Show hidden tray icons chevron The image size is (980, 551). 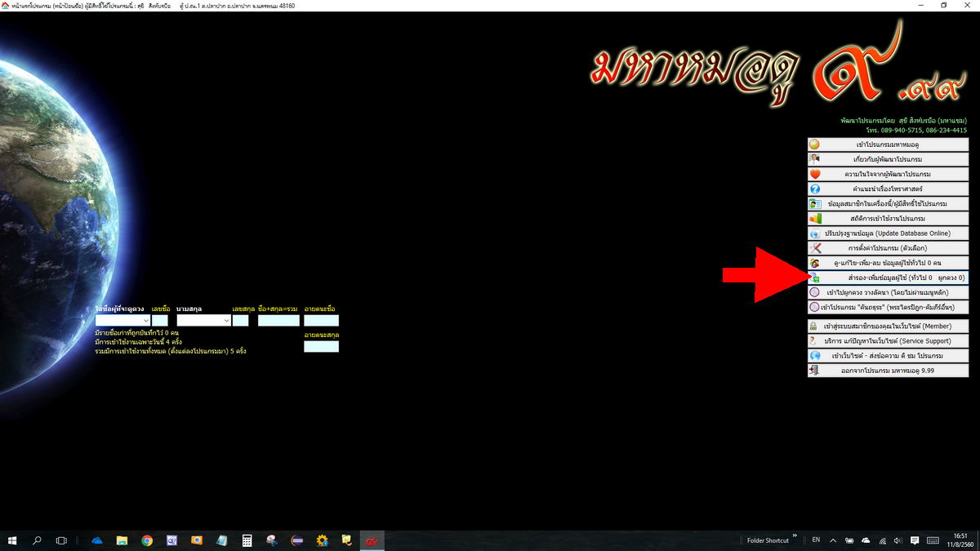(833, 540)
